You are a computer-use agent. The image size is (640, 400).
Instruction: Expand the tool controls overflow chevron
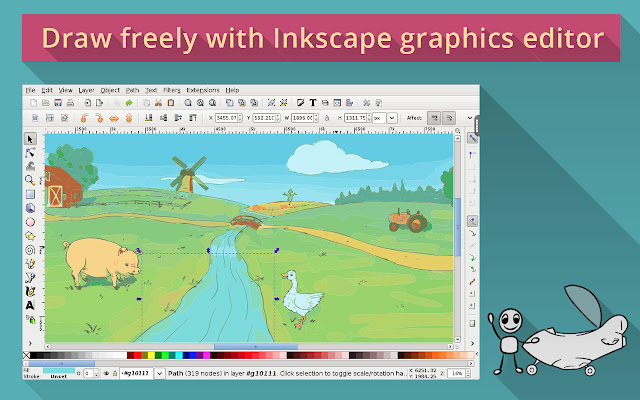tap(470, 118)
